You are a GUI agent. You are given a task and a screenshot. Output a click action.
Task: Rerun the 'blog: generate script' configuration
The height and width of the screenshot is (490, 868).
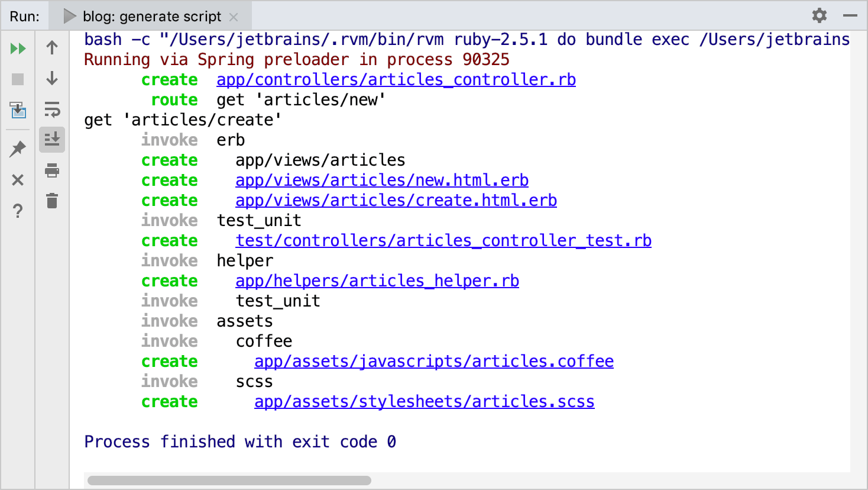click(18, 48)
